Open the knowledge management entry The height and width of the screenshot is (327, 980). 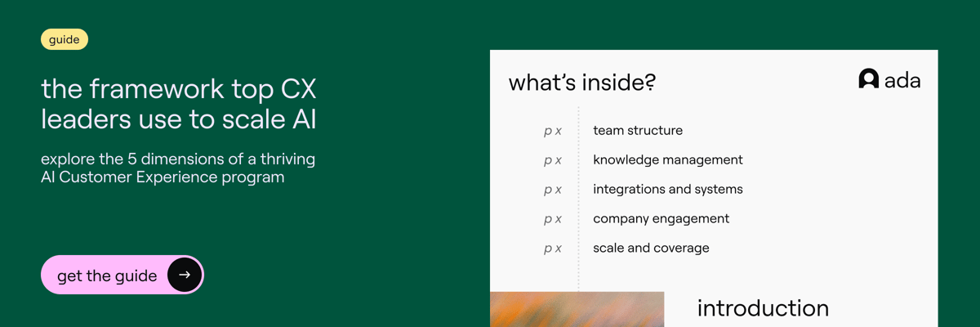tap(667, 159)
